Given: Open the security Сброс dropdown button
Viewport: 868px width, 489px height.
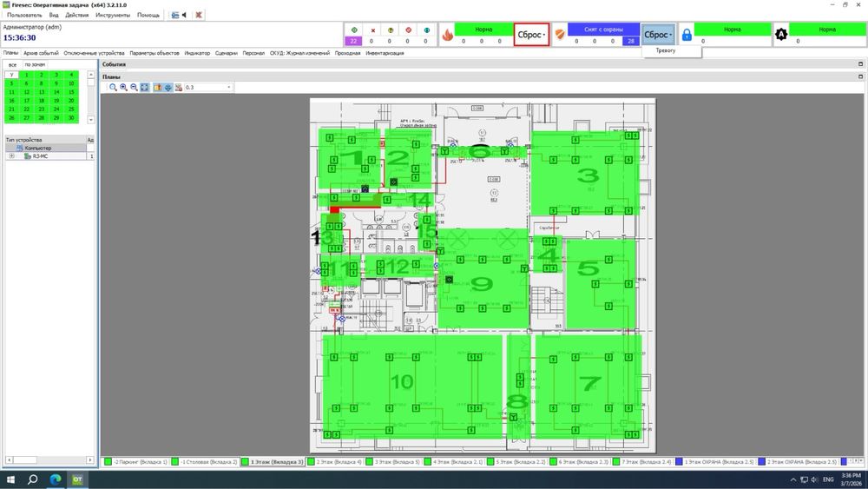Looking at the screenshot, I should pos(658,35).
